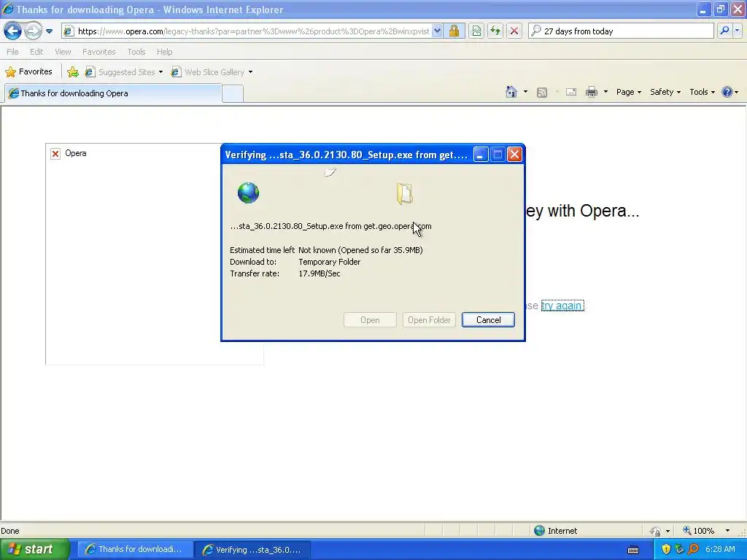Image resolution: width=747 pixels, height=560 pixels.
Task: Click the 6:28 AM system clock
Action: (x=720, y=550)
